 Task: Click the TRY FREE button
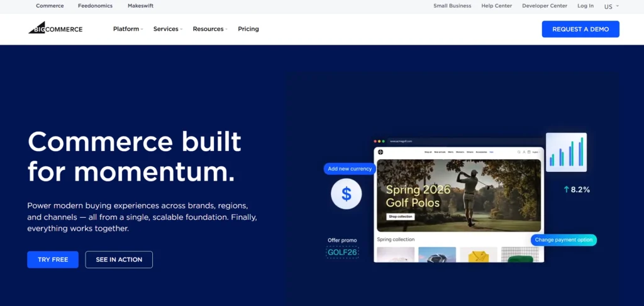click(53, 259)
